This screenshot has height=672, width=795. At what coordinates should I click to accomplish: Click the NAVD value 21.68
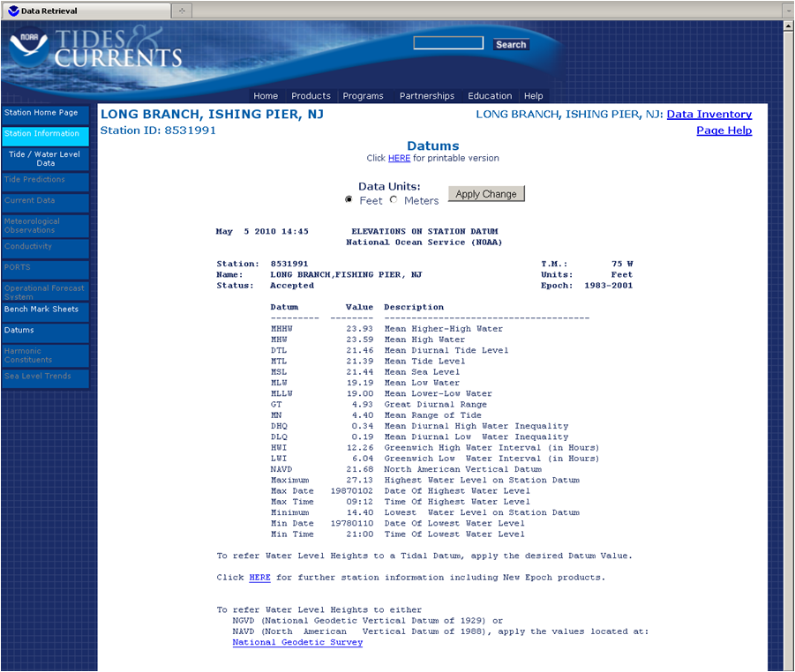(x=359, y=469)
